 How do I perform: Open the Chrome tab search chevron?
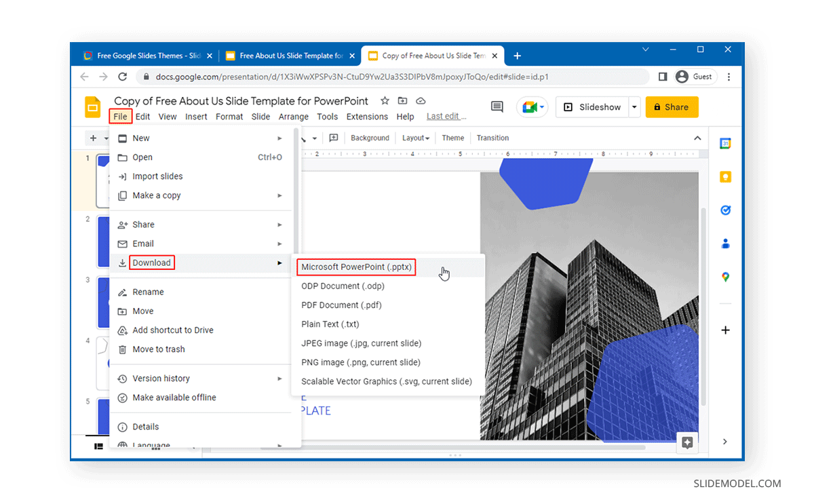pos(645,50)
